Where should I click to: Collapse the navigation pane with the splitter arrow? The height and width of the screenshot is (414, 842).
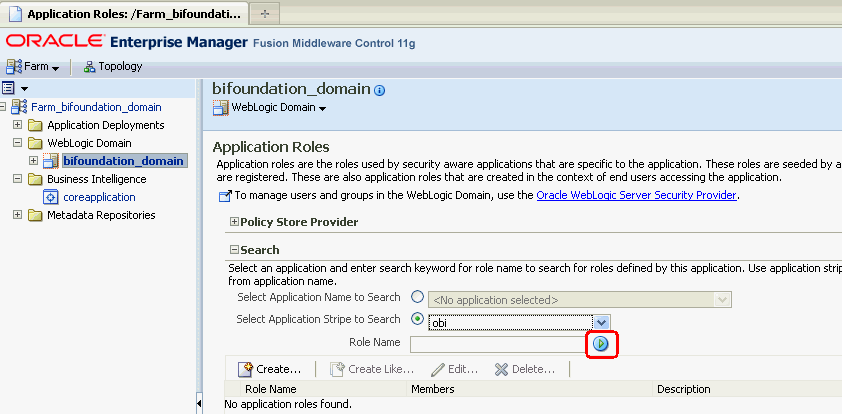click(199, 403)
